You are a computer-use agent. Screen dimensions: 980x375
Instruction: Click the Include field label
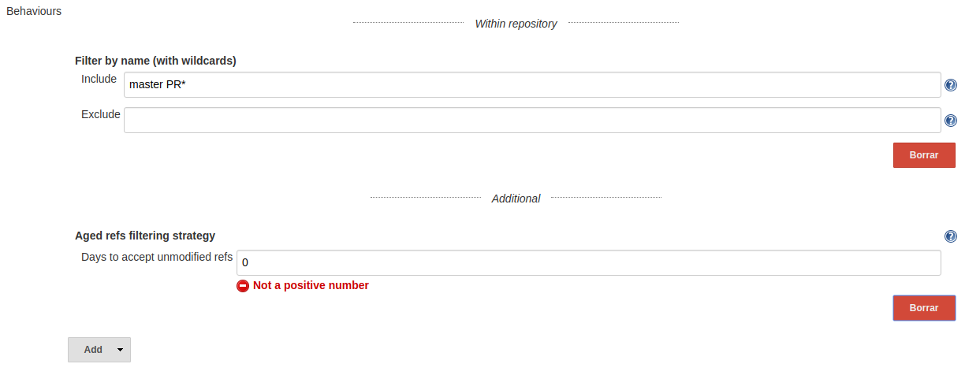99,79
